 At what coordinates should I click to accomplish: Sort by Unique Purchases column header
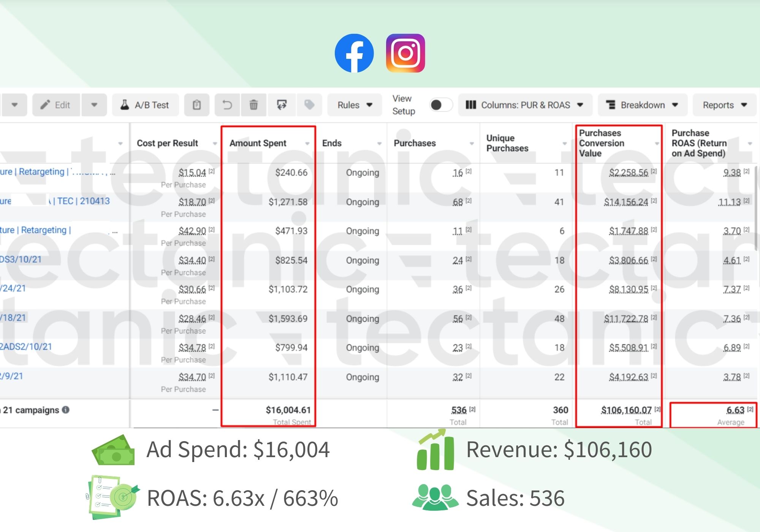click(x=507, y=143)
